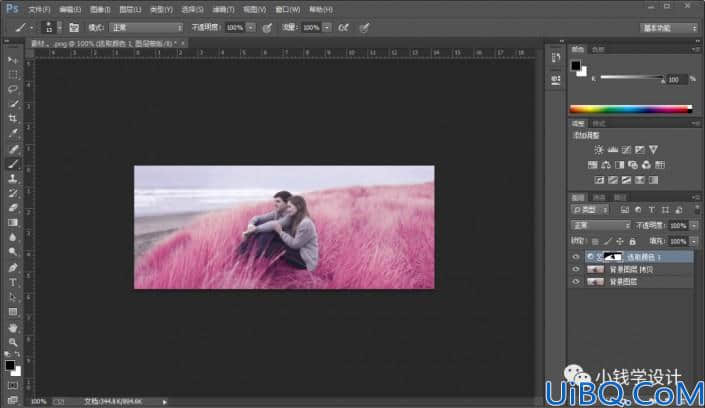Select the Rectangular Marquee tool

tap(13, 75)
